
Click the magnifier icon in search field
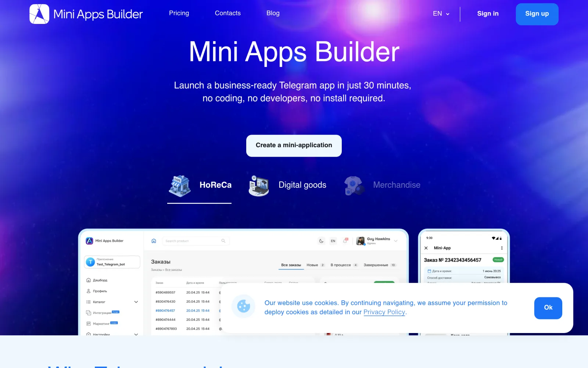pos(223,241)
